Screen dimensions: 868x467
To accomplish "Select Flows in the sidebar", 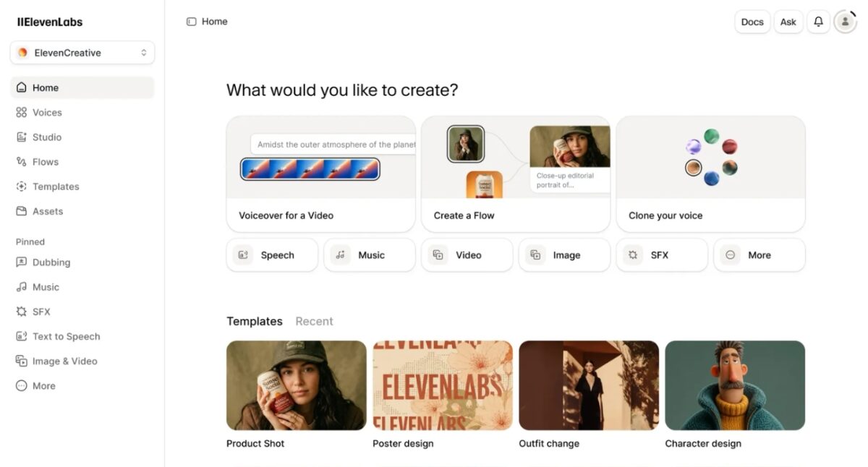I will point(82,161).
